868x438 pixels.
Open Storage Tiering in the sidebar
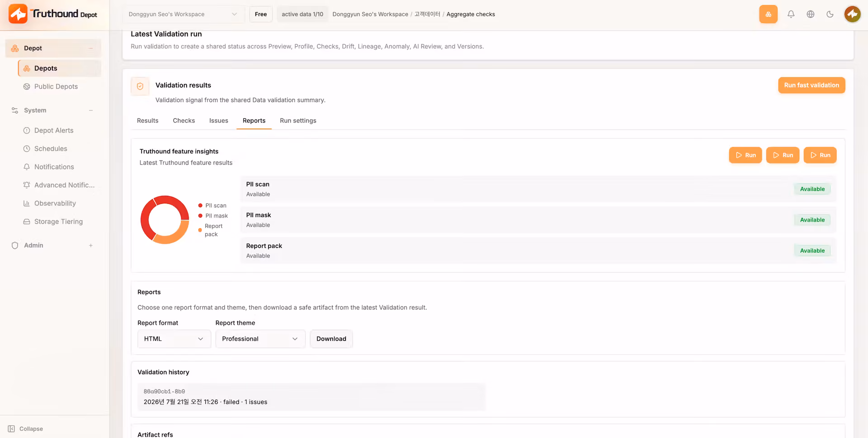click(x=58, y=222)
